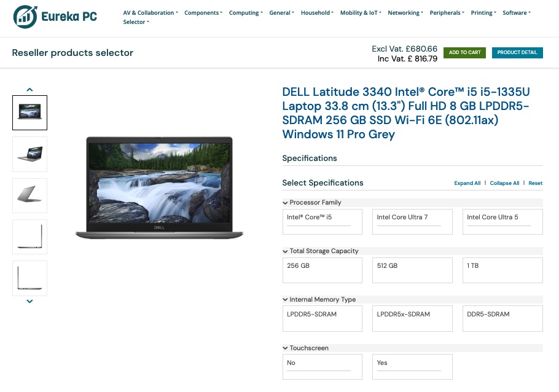Choose the Intel Core Ultra 7 option

click(x=412, y=222)
